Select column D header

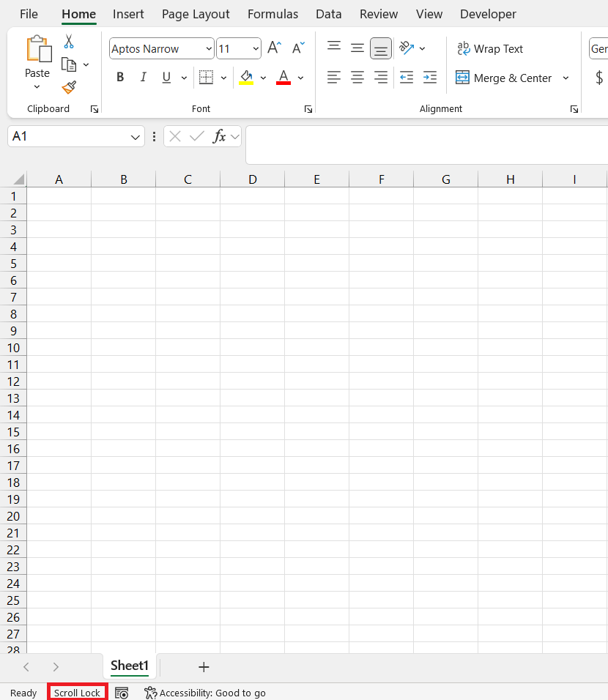coord(253,179)
